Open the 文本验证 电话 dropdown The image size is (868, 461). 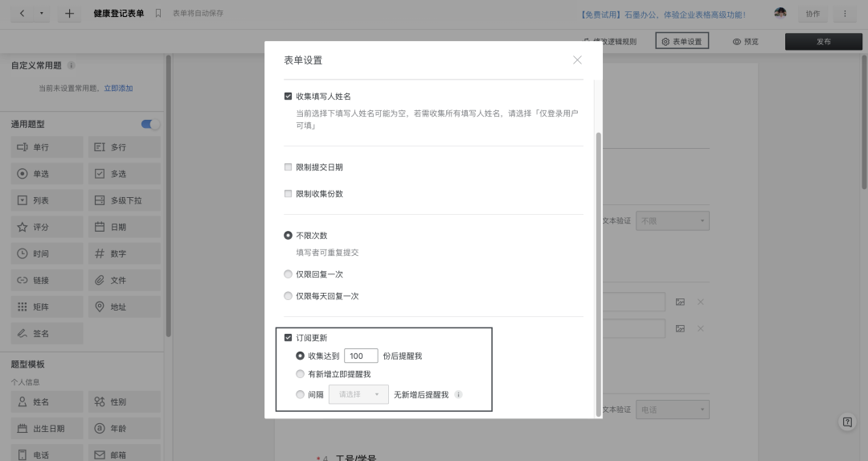tap(672, 410)
